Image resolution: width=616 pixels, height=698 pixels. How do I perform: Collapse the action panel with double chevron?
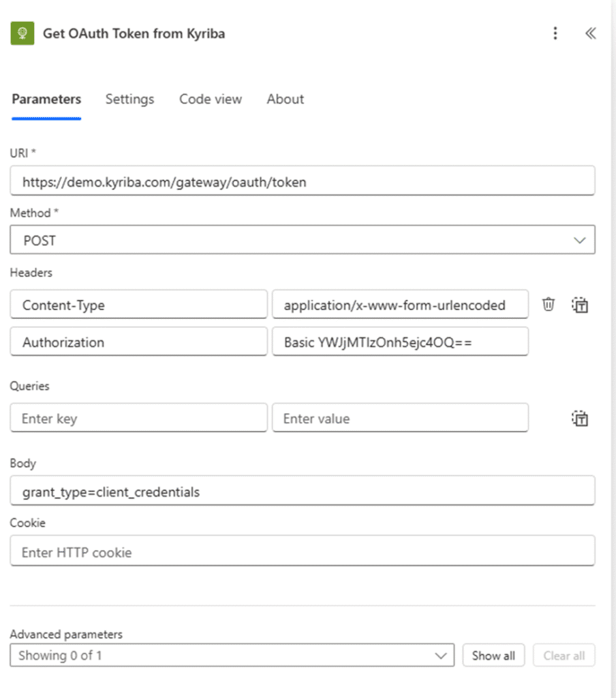(x=590, y=33)
